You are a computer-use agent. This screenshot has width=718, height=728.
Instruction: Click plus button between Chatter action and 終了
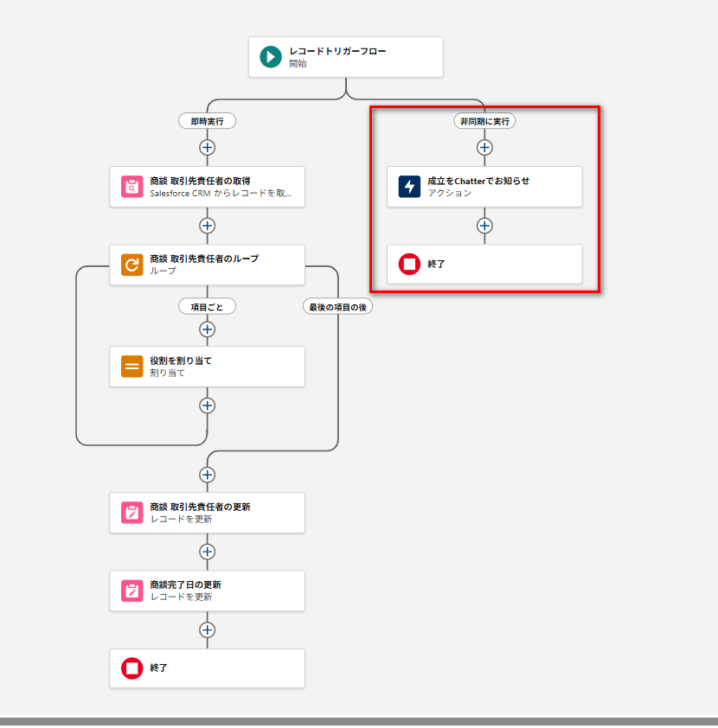[484, 226]
